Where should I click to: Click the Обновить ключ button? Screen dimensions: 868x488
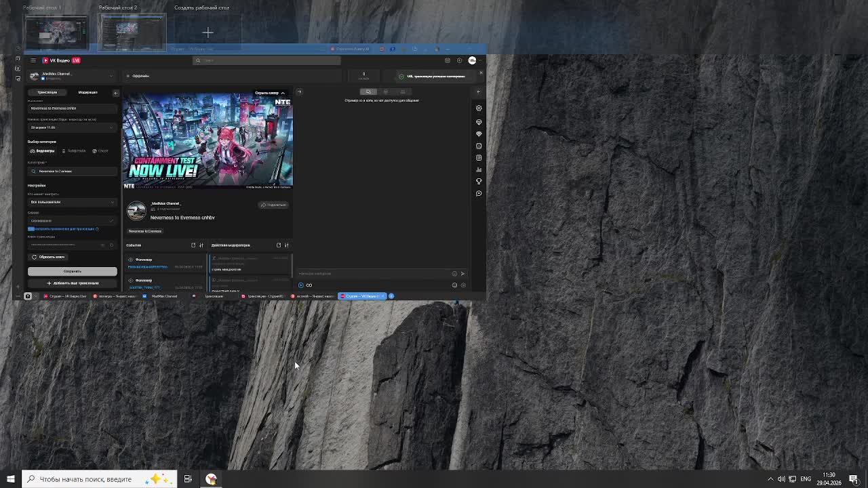coord(48,257)
